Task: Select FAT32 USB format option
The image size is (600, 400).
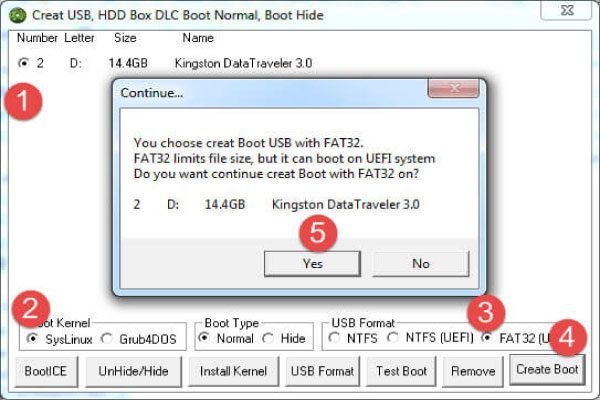Action: pyautogui.click(x=487, y=338)
